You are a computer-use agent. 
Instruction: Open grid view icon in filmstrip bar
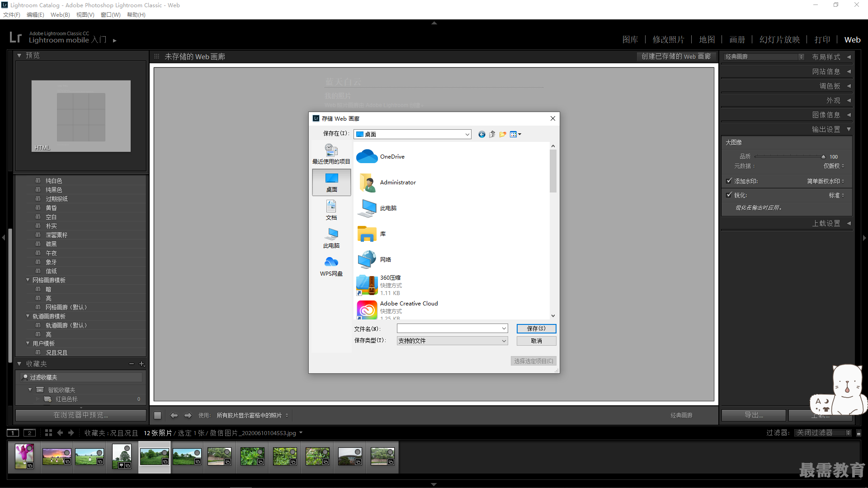(x=48, y=433)
